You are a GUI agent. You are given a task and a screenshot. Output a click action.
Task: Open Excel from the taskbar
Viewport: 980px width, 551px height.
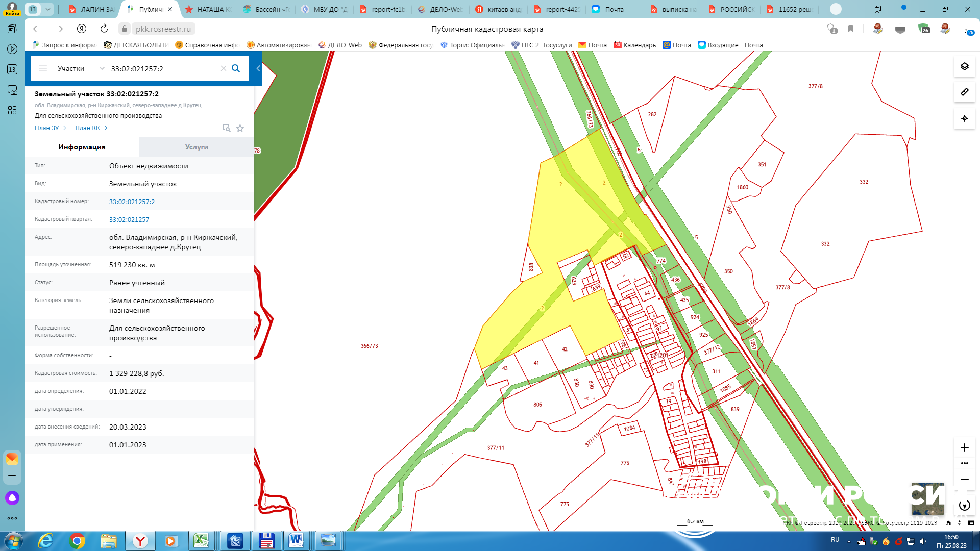click(201, 541)
